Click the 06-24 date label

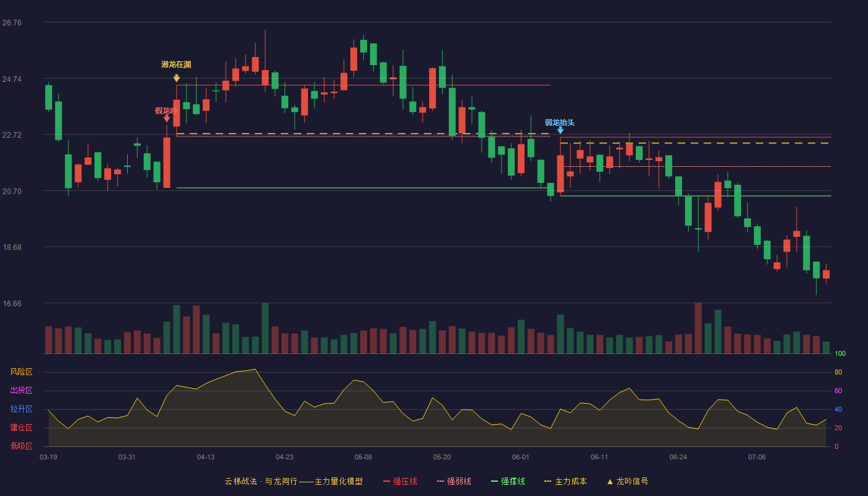pyautogui.click(x=678, y=457)
